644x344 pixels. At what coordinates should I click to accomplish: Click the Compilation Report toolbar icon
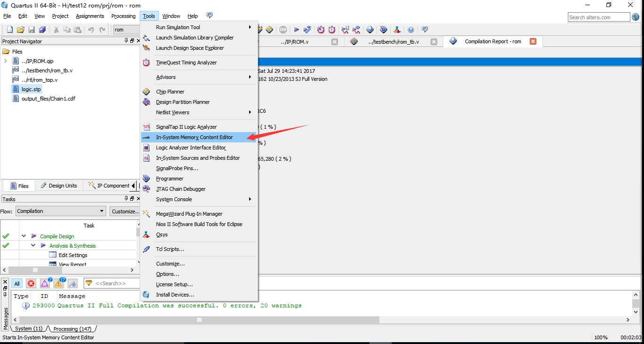click(x=370, y=30)
